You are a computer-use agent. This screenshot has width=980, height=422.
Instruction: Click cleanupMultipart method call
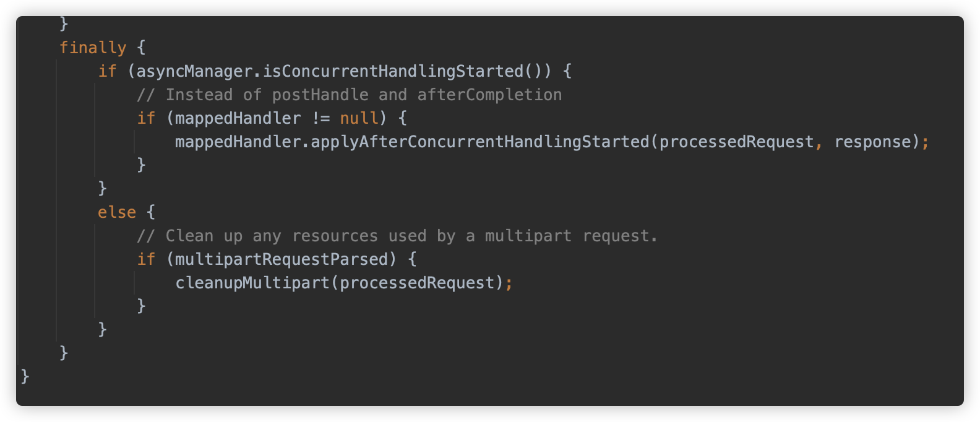click(x=252, y=283)
